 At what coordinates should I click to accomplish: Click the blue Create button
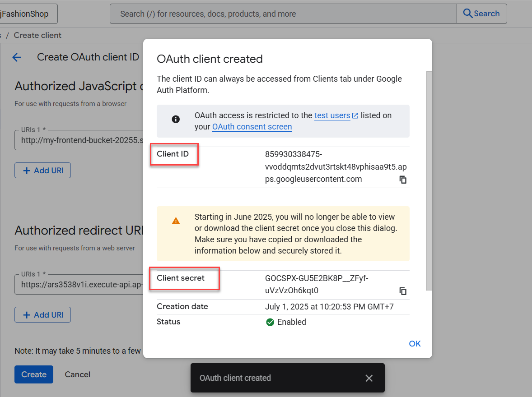point(34,374)
